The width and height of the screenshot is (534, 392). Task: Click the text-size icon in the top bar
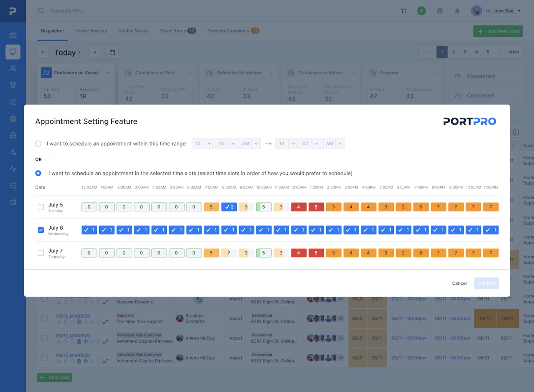(x=403, y=11)
